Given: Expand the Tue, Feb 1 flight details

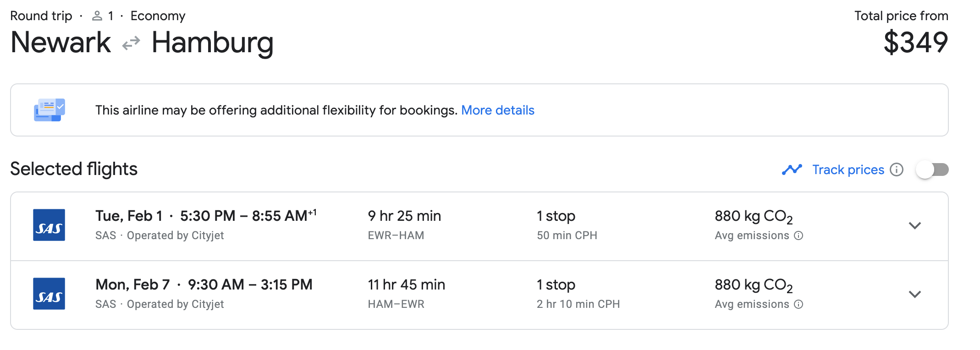Looking at the screenshot, I should [x=914, y=225].
